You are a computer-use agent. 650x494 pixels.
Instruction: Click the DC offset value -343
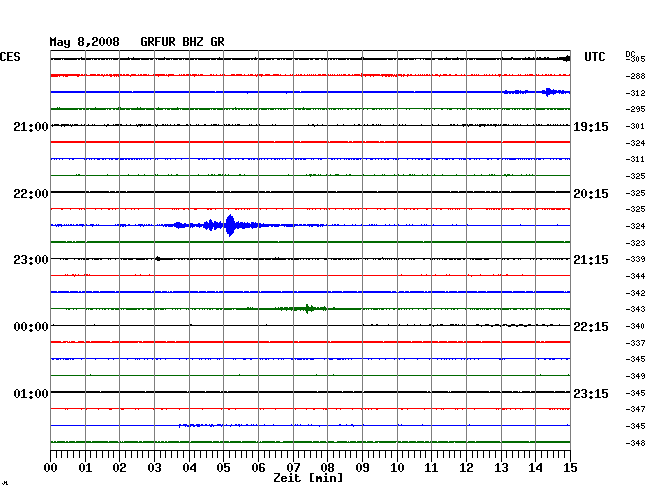pos(635,309)
